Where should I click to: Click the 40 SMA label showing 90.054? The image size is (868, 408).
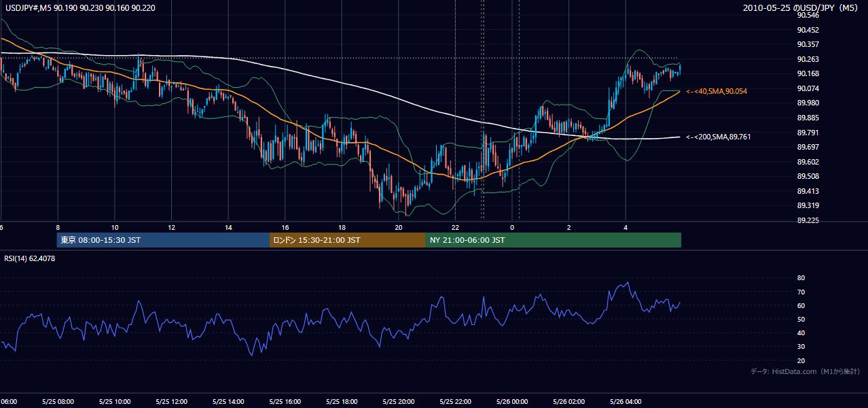click(717, 91)
